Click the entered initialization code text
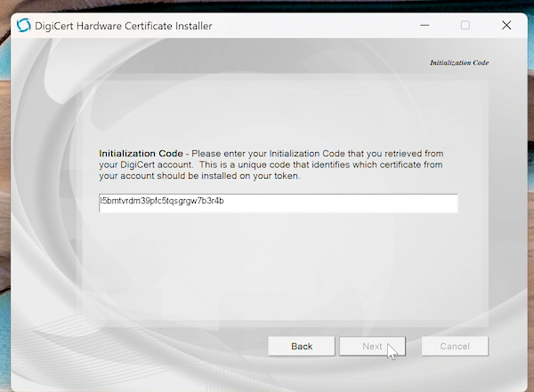 pyautogui.click(x=161, y=201)
